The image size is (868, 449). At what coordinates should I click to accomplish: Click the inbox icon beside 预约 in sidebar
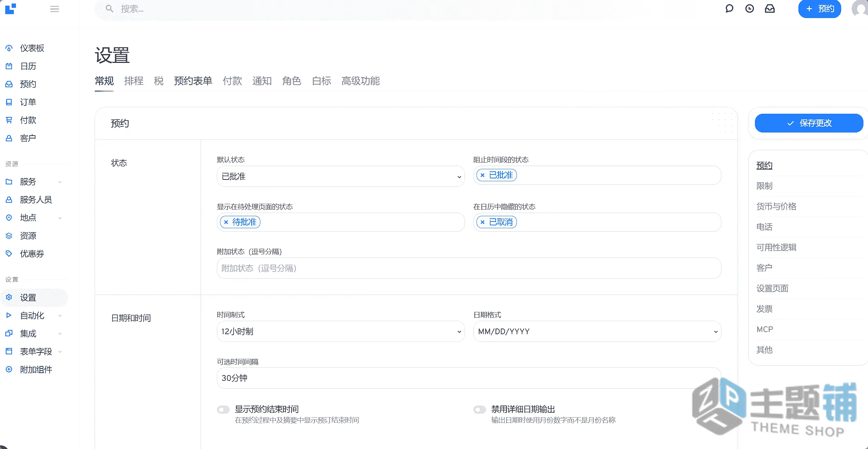9,84
